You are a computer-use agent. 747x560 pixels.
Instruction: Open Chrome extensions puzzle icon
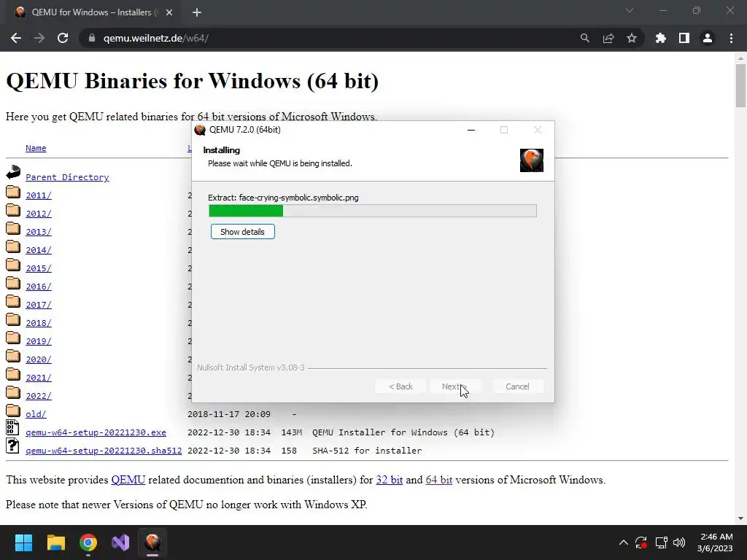tap(661, 38)
